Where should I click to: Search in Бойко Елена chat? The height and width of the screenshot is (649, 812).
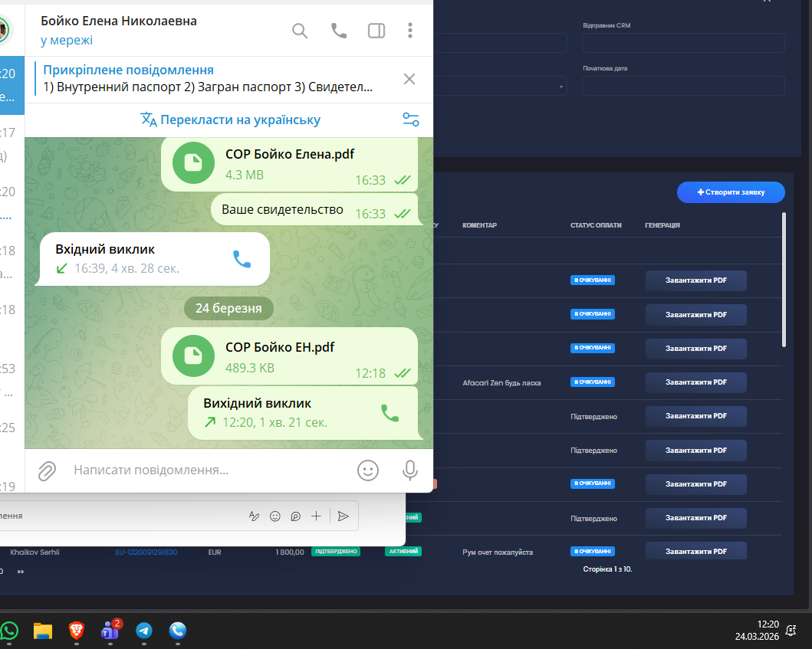(x=299, y=31)
